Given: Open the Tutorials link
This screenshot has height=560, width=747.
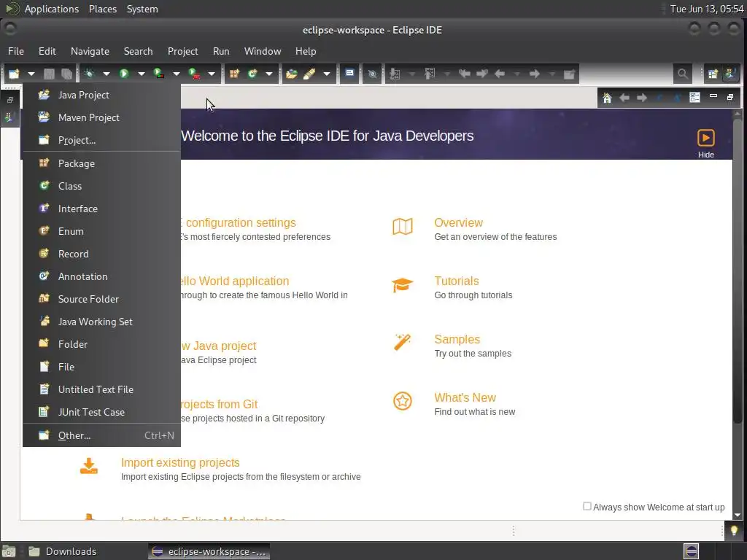Looking at the screenshot, I should (x=457, y=281).
